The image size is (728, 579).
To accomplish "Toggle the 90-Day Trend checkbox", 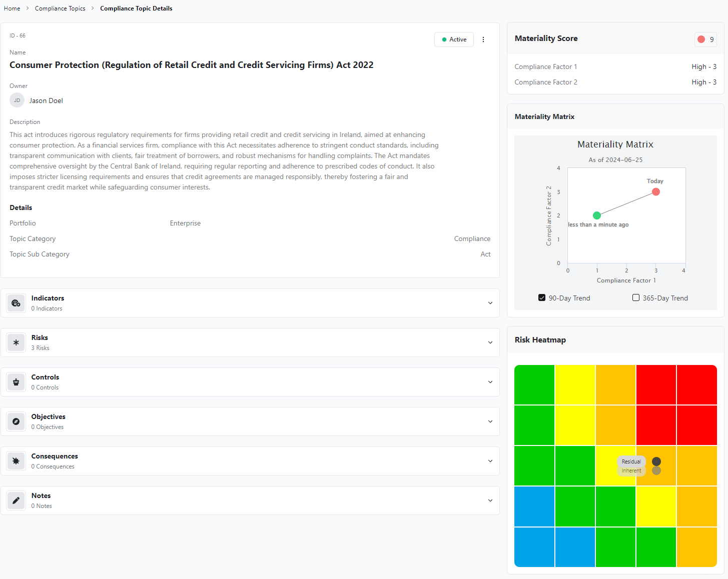I will [x=542, y=297].
